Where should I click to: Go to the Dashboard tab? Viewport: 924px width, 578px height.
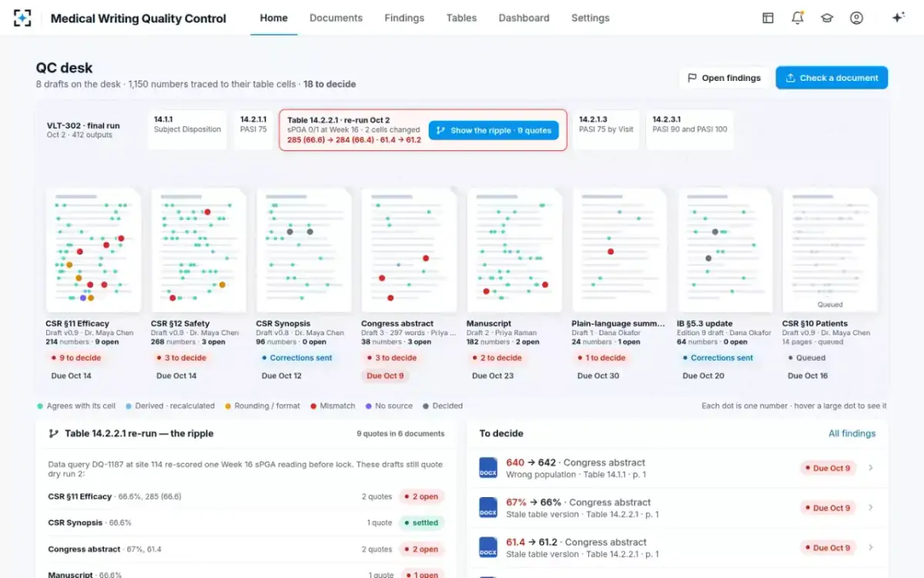click(524, 18)
